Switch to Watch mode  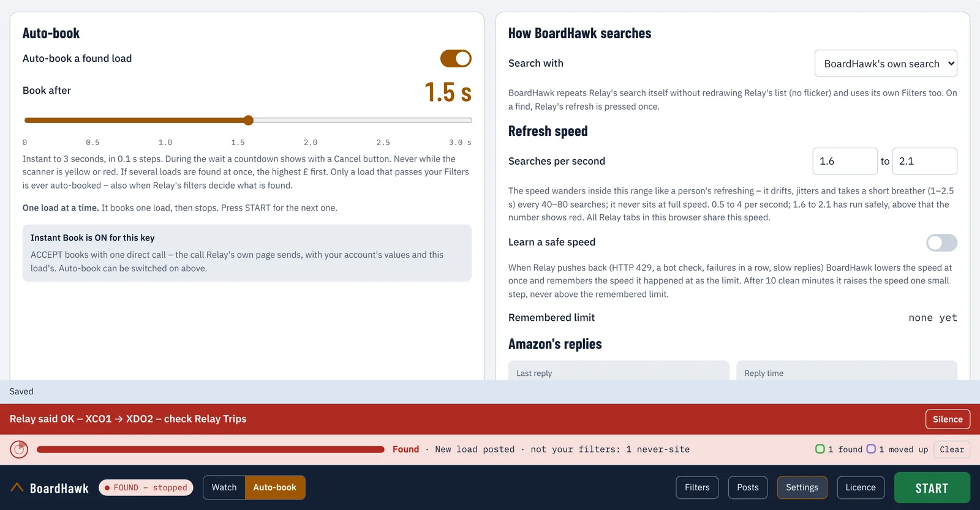coord(224,487)
